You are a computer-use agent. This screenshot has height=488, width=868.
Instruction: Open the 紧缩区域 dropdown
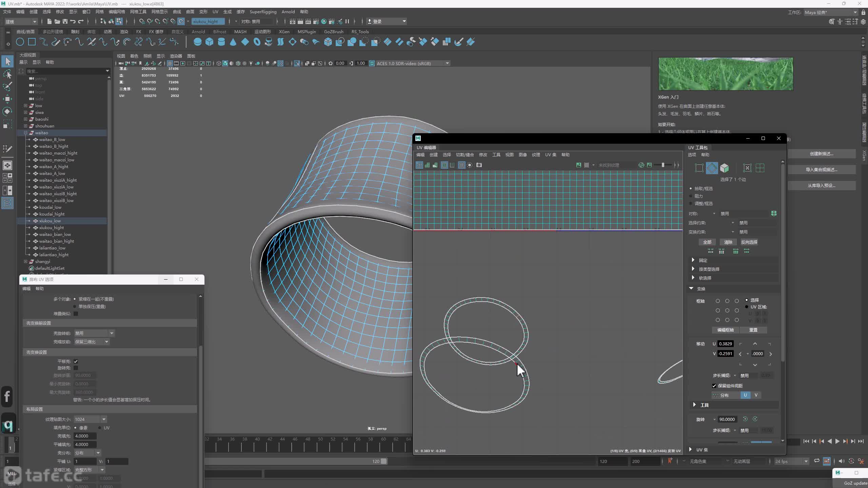[90, 470]
